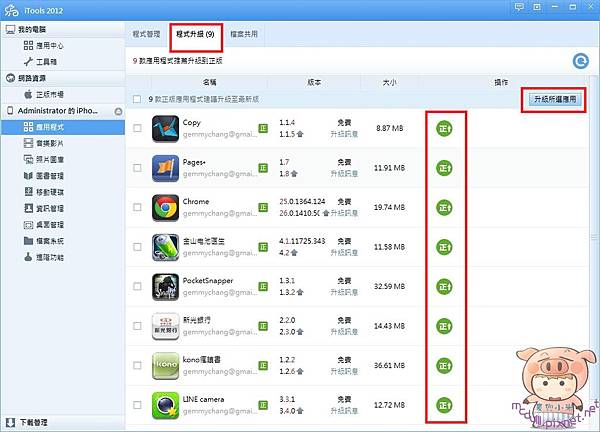Click the green upgrade icon for 金山電池醫生
Viewport: 600px width, 432px height.
point(444,247)
